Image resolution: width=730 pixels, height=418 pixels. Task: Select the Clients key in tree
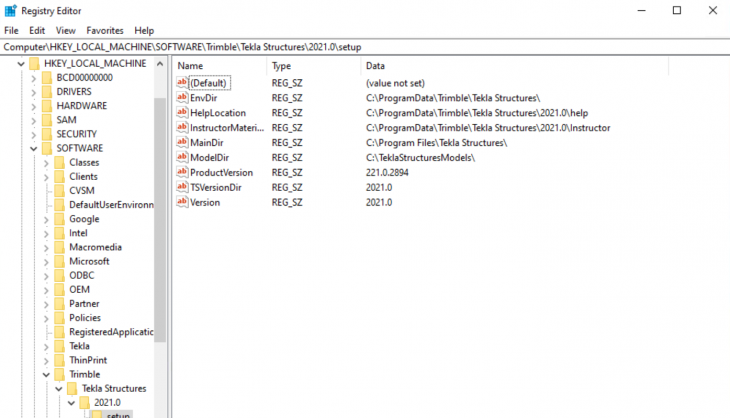[83, 176]
